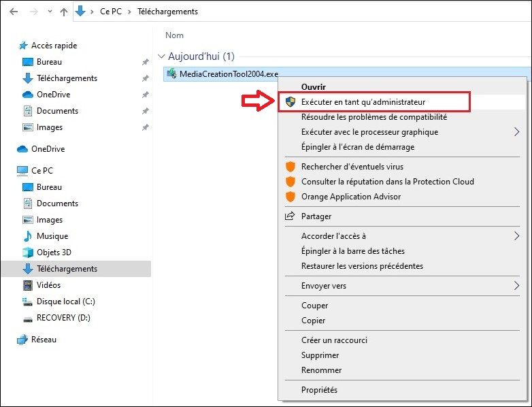Choose Renommer from the context menu
This screenshot has height=407, width=532.
point(320,370)
